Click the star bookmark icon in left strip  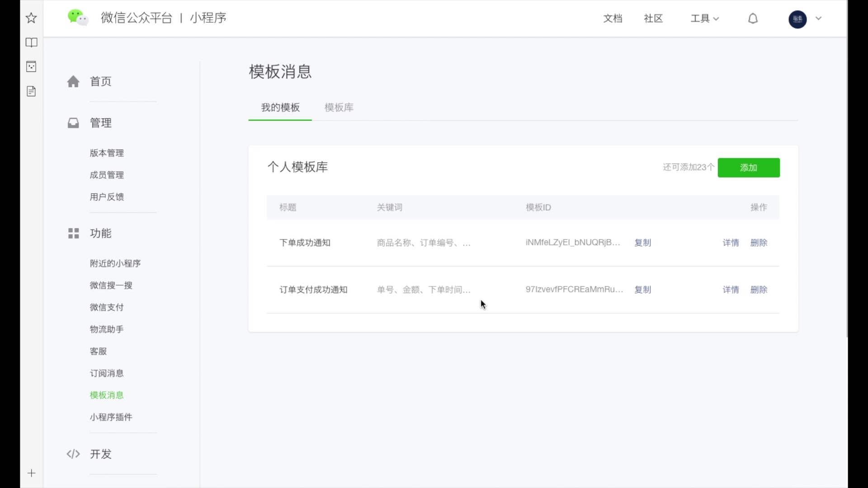[x=31, y=18]
